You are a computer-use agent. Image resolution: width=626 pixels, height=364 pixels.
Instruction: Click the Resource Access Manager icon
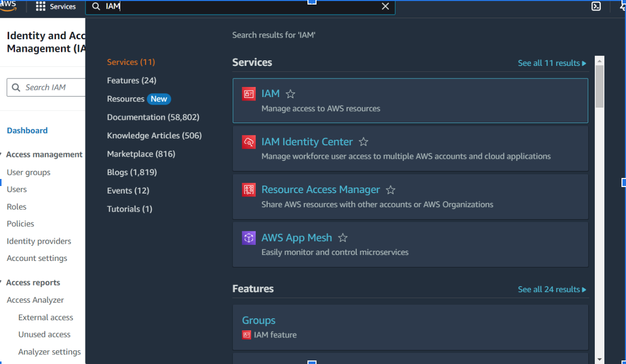point(249,190)
